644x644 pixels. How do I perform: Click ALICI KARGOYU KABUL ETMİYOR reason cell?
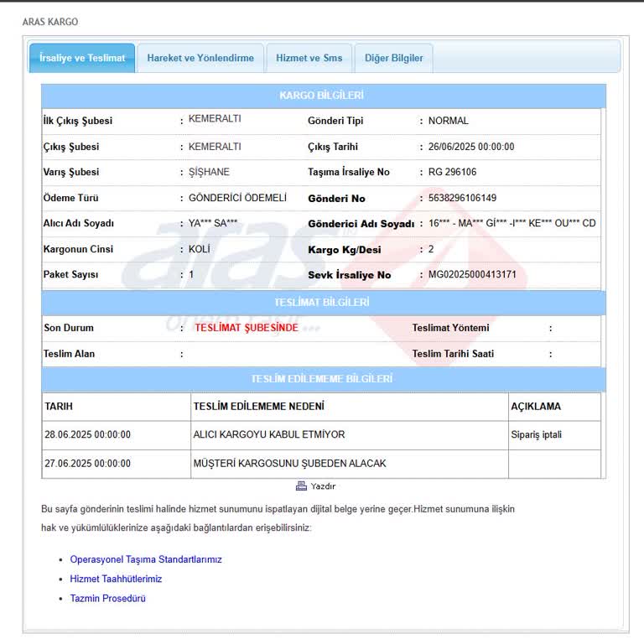coord(350,435)
